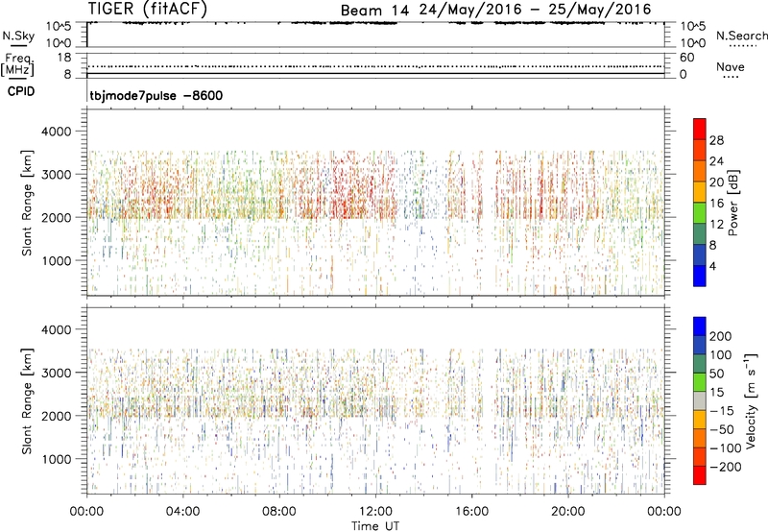
Task: Click the power panel's 'Slant Range [km]' axis title
Action: tap(27, 203)
